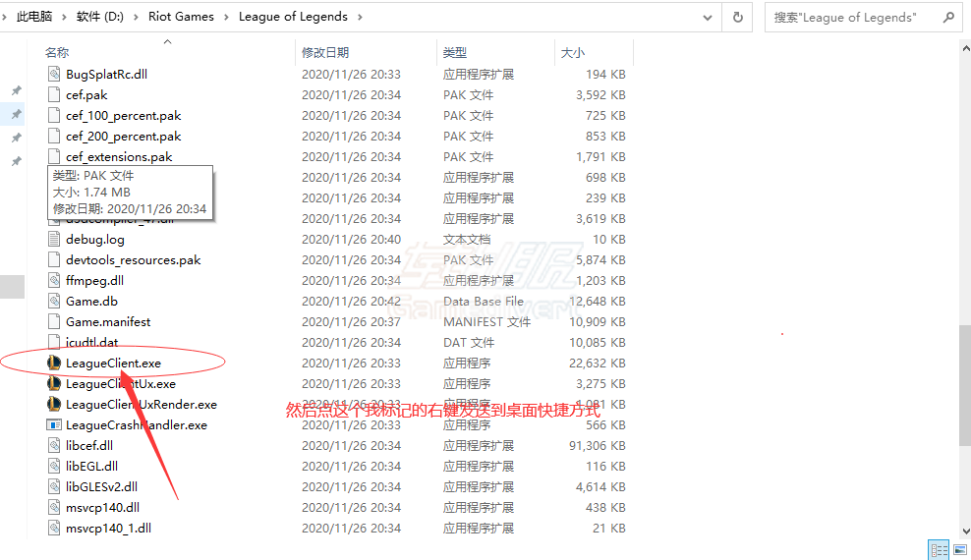Viewport: 971px width, 560px height.
Task: Select the icudtl.dat file name
Action: click(x=91, y=342)
